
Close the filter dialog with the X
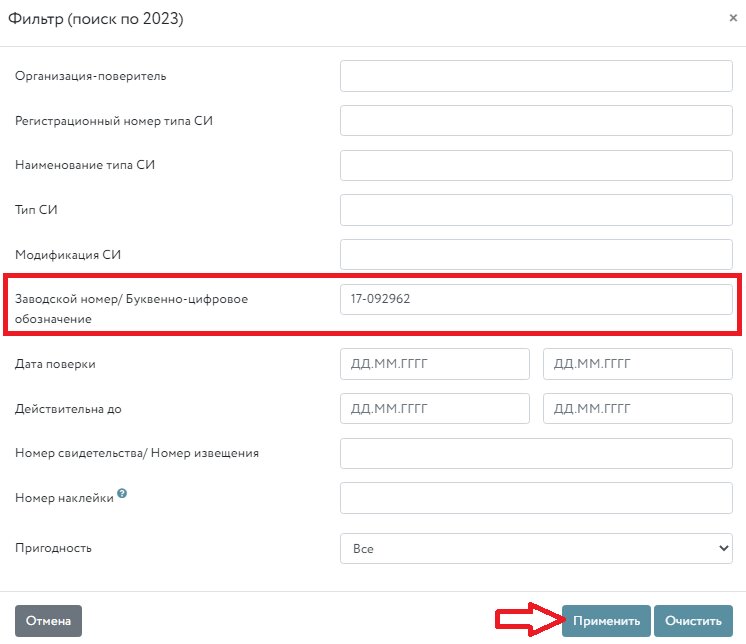tap(733, 18)
